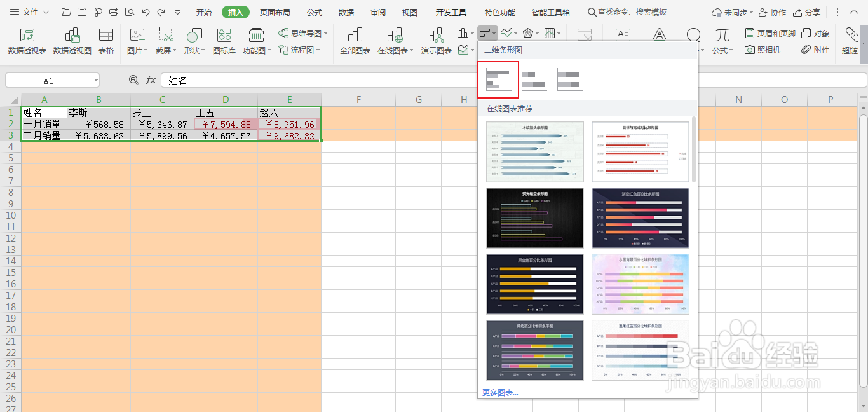868x412 pixels.
Task: Switch to the 视图 tab
Action: point(410,12)
